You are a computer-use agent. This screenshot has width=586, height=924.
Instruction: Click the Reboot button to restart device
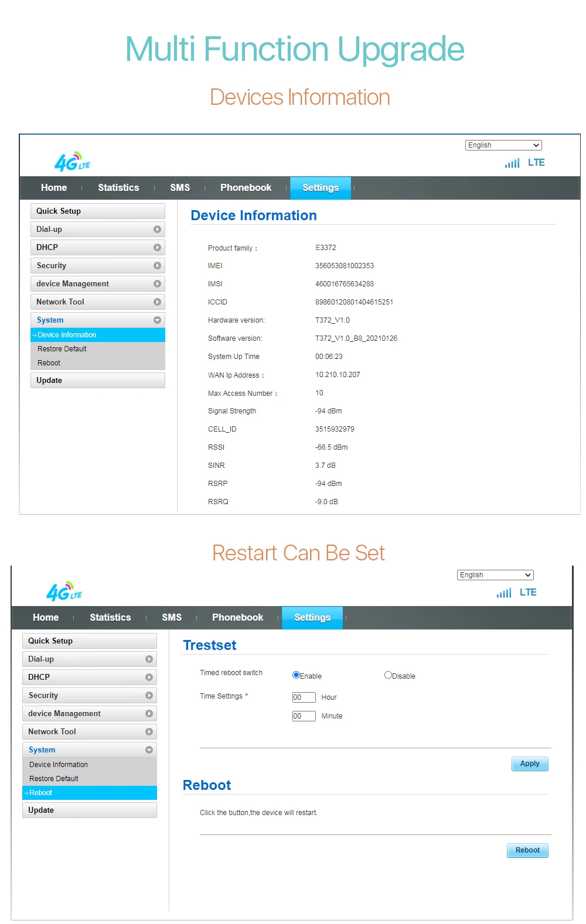(527, 850)
